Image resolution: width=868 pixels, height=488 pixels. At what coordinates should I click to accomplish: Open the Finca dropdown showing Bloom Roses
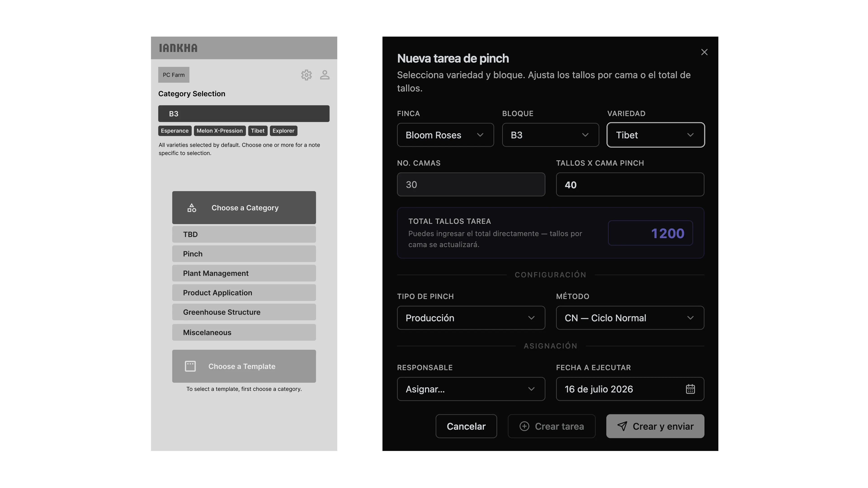(x=446, y=135)
